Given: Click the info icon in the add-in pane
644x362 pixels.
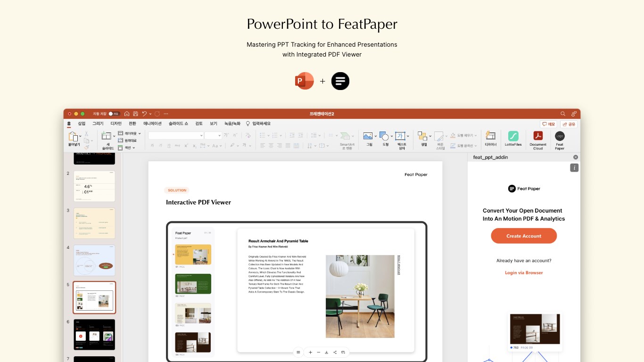Looking at the screenshot, I should [x=574, y=168].
